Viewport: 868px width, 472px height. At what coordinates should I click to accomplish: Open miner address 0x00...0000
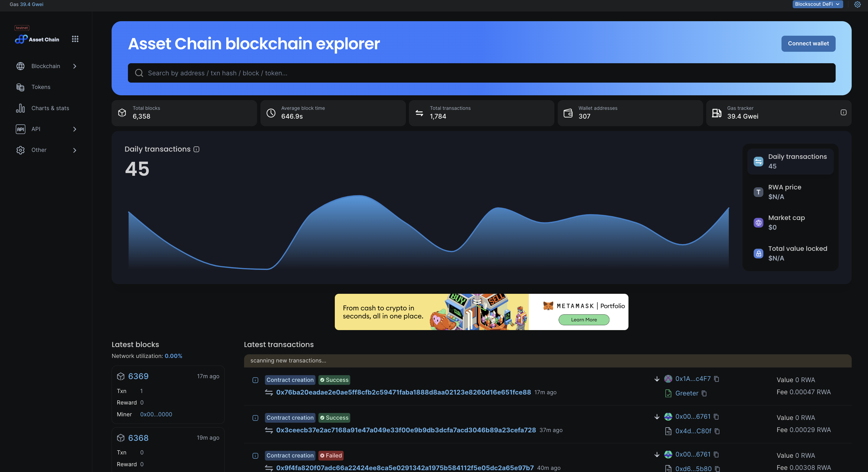click(x=156, y=414)
